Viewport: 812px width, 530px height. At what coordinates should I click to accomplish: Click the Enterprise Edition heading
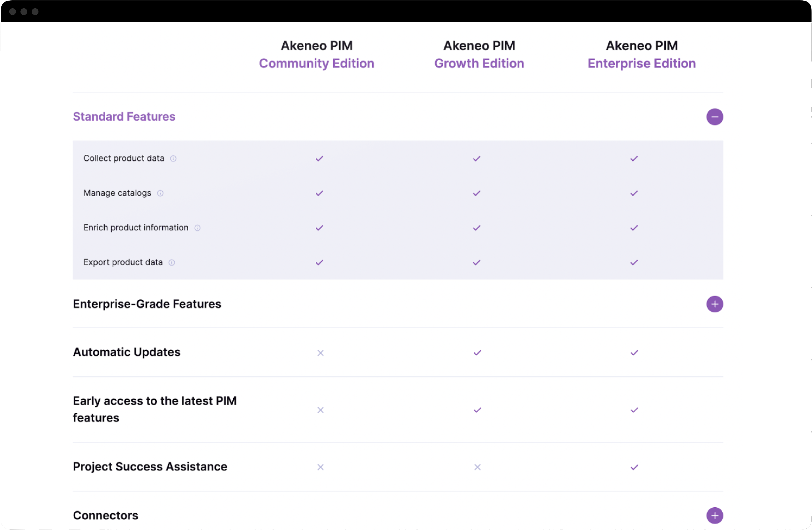click(x=641, y=64)
